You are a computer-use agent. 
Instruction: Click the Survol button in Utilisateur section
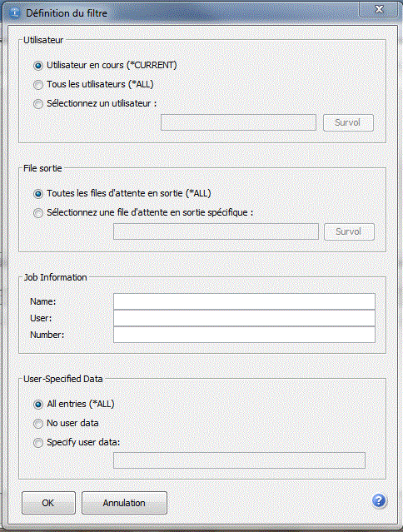[348, 123]
